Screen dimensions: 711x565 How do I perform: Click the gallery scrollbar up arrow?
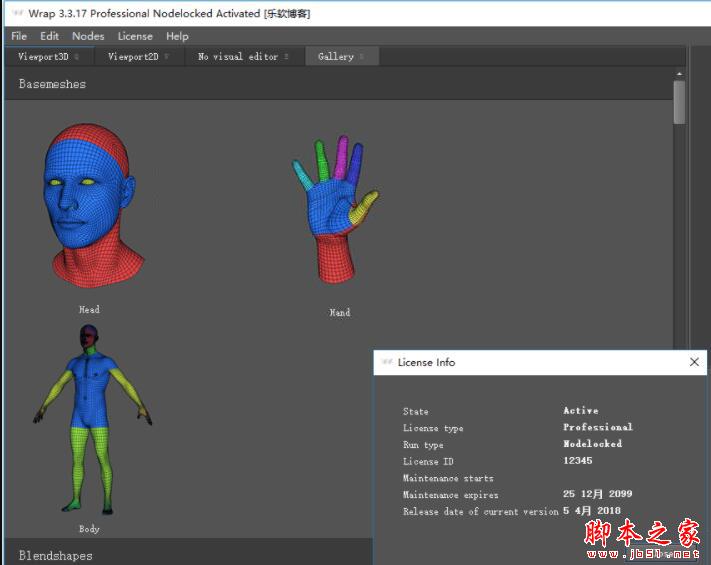[679, 74]
